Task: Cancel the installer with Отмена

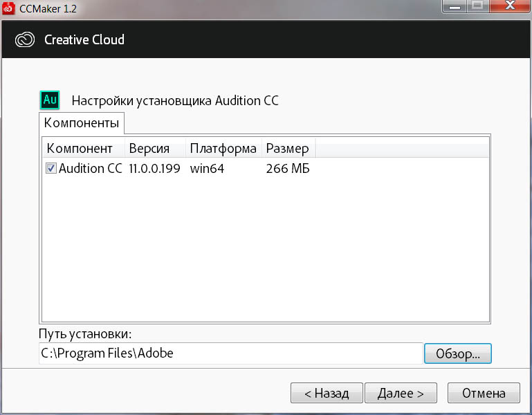Action: pyautogui.click(x=484, y=393)
